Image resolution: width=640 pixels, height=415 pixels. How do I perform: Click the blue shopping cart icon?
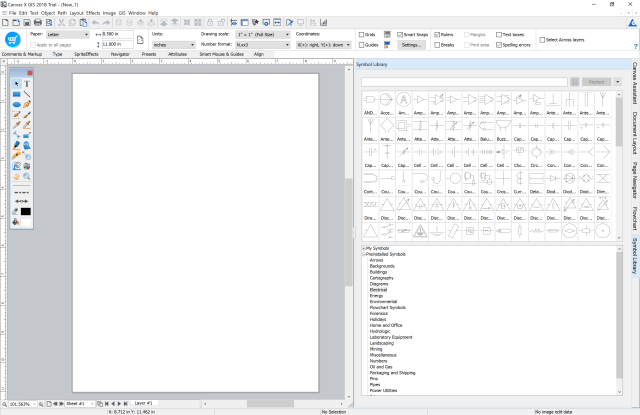13,40
